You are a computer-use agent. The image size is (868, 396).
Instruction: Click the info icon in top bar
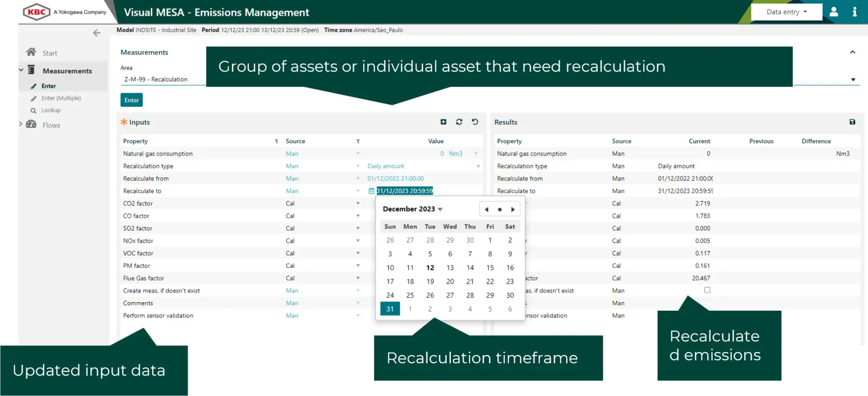point(854,12)
